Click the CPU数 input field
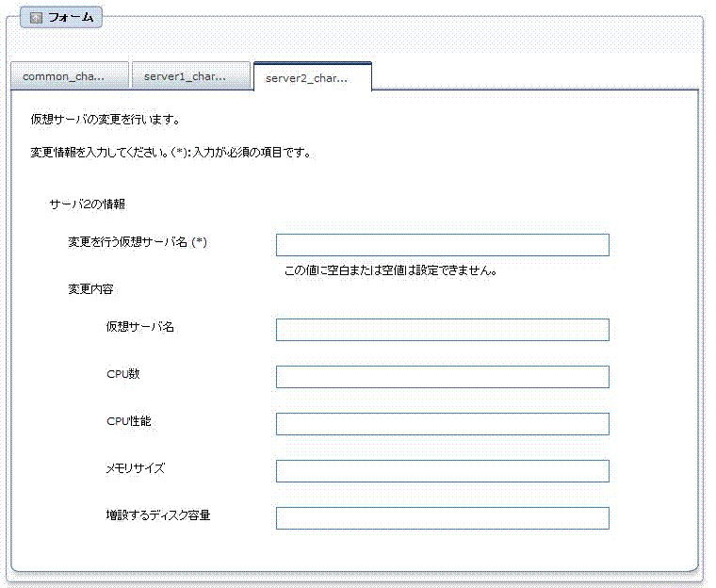 443,377
